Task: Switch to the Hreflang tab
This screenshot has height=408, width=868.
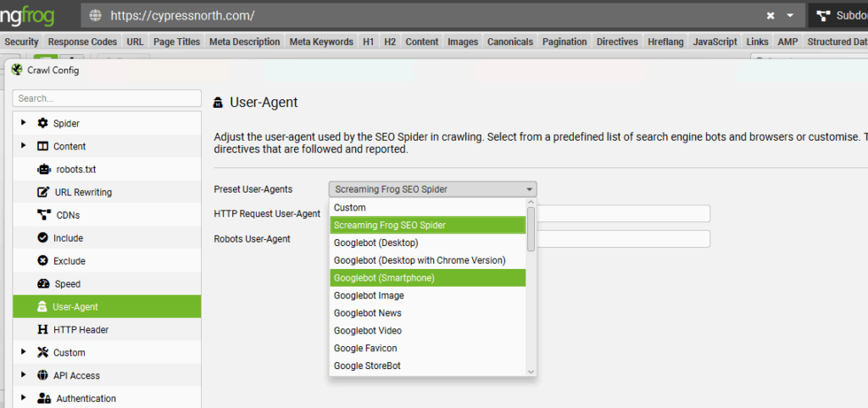Action: tap(666, 42)
